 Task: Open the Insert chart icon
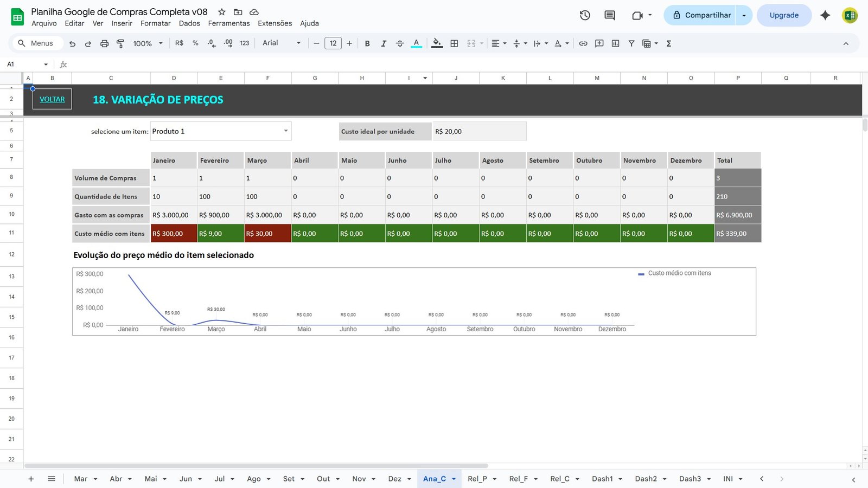click(x=615, y=43)
